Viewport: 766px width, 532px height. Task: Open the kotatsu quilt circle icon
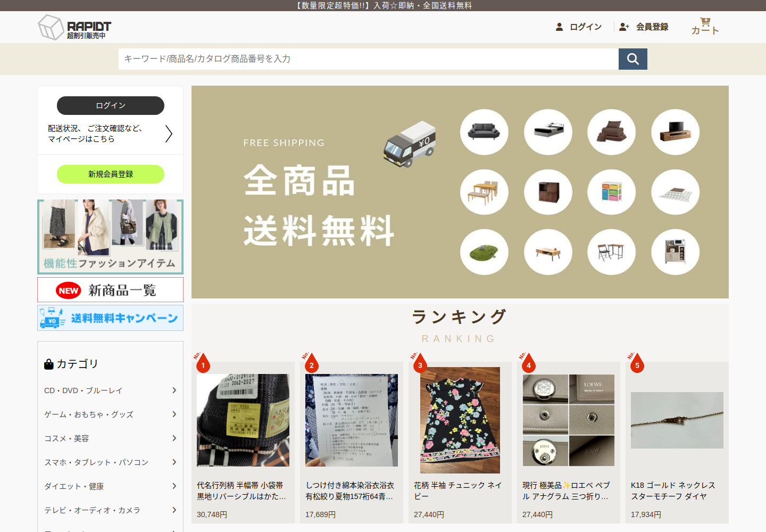(675, 192)
